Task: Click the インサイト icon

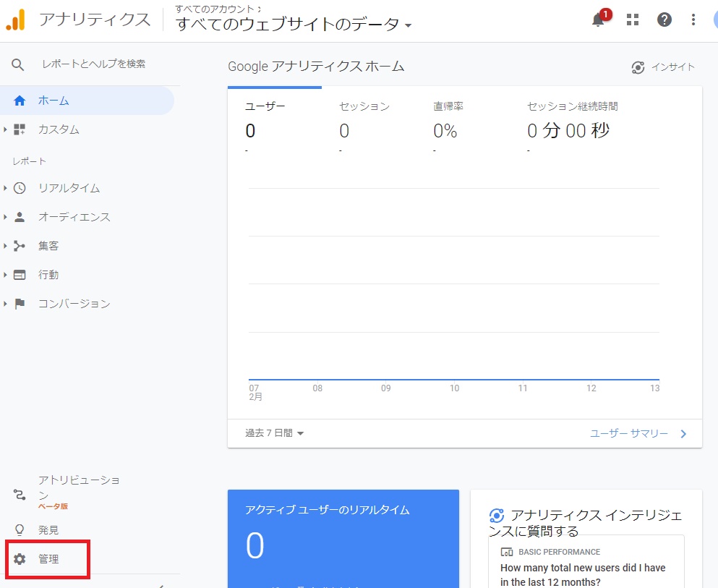Action: pos(638,67)
